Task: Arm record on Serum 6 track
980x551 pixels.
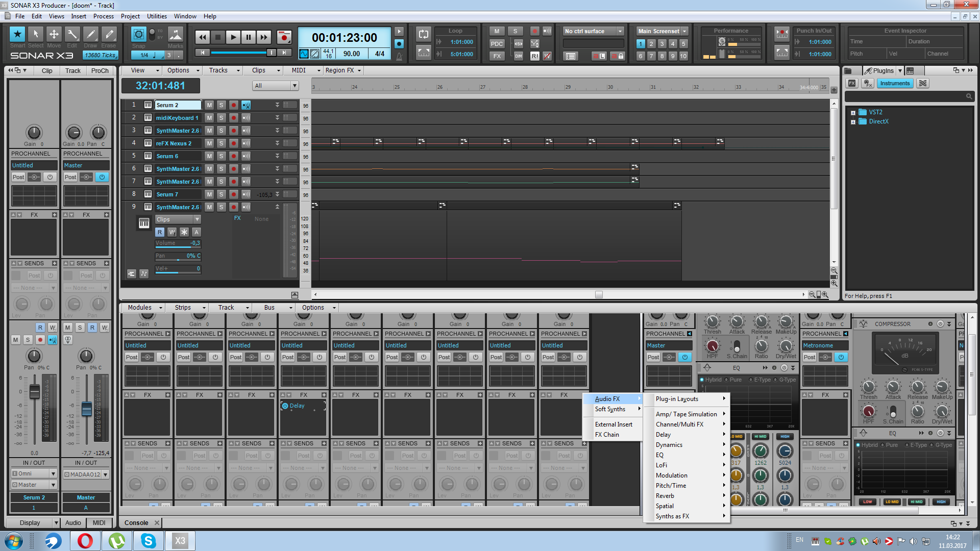Action: pyautogui.click(x=233, y=156)
